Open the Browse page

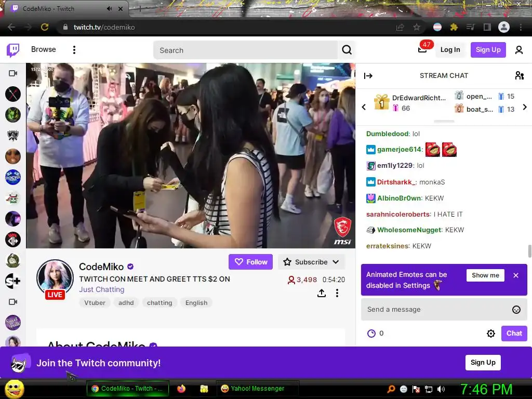(44, 49)
